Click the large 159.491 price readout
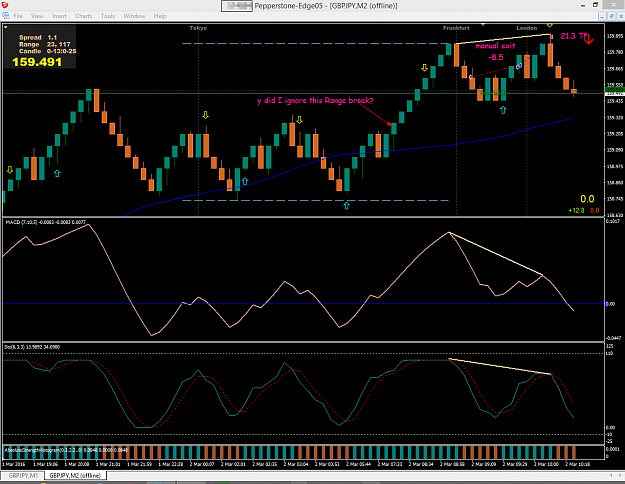Screen dimensions: 625x484 pyautogui.click(x=37, y=62)
